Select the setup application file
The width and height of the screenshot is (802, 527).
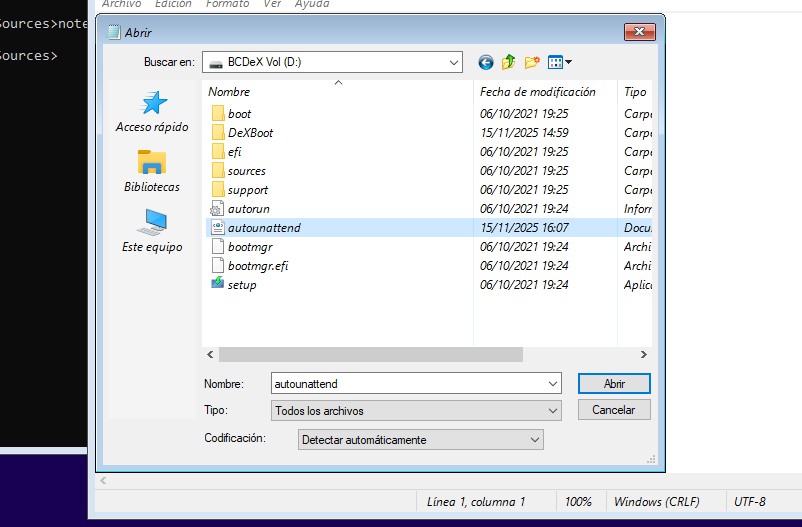point(241,285)
